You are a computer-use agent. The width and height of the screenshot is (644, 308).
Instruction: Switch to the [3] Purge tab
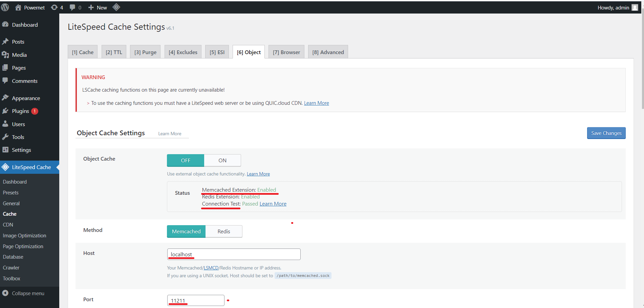[145, 52]
